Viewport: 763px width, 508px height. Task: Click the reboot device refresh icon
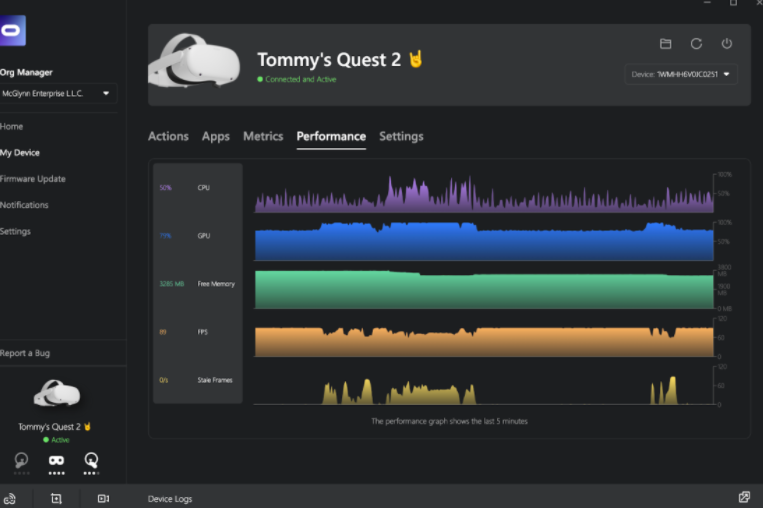[x=696, y=44]
